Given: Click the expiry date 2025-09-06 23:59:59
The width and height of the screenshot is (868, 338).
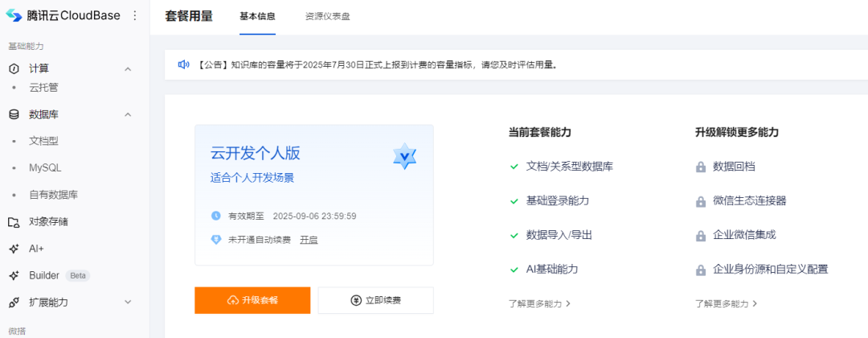Looking at the screenshot, I should [x=314, y=216].
